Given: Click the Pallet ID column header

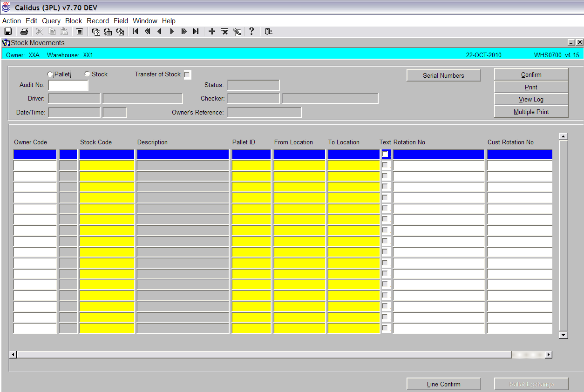Looking at the screenshot, I should [244, 142].
